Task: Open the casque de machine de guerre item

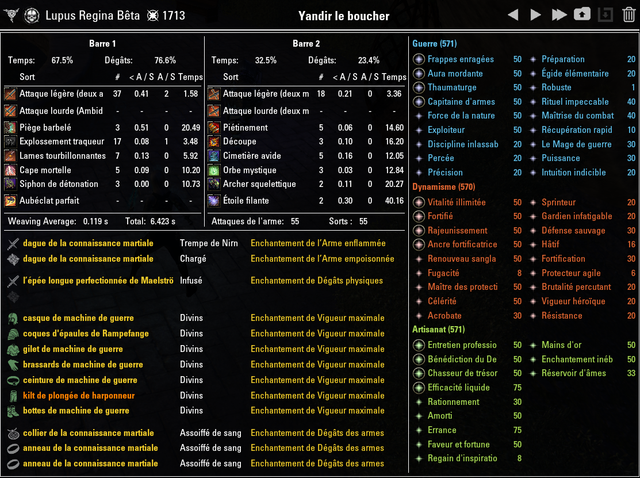Action: click(78, 318)
